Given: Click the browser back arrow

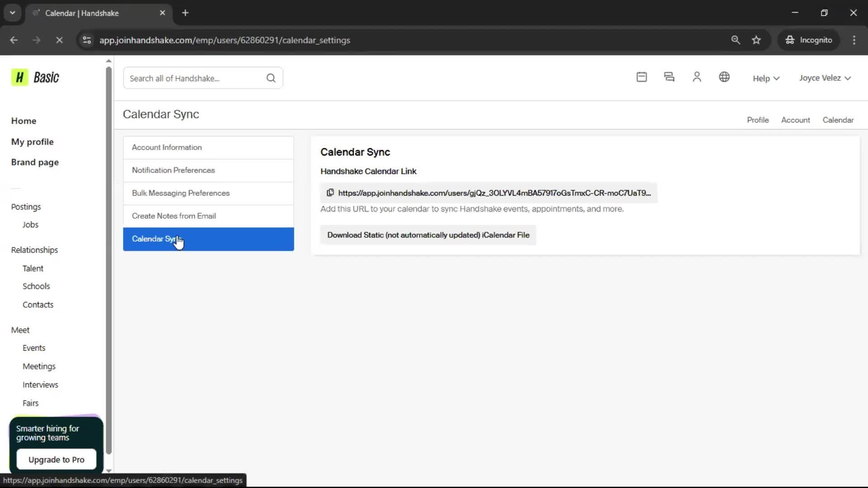Looking at the screenshot, I should click(14, 40).
